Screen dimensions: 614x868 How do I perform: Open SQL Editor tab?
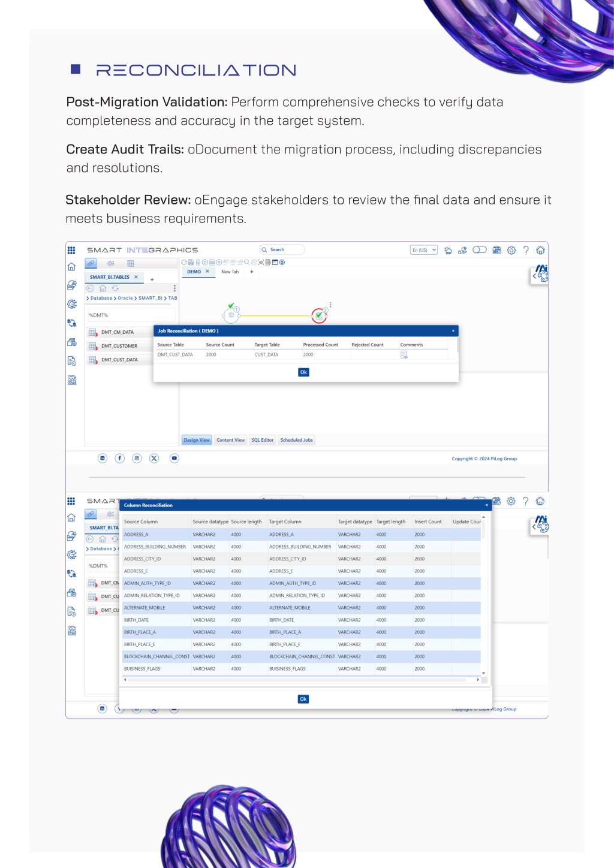click(263, 440)
